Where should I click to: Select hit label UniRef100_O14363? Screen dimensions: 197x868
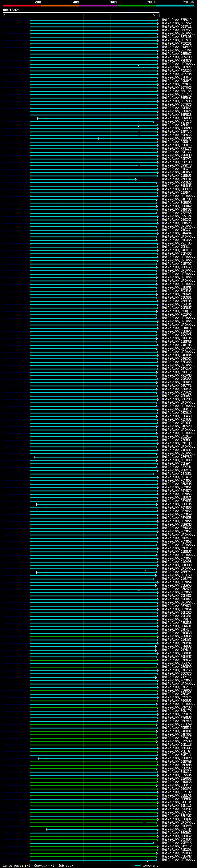tap(176, 640)
